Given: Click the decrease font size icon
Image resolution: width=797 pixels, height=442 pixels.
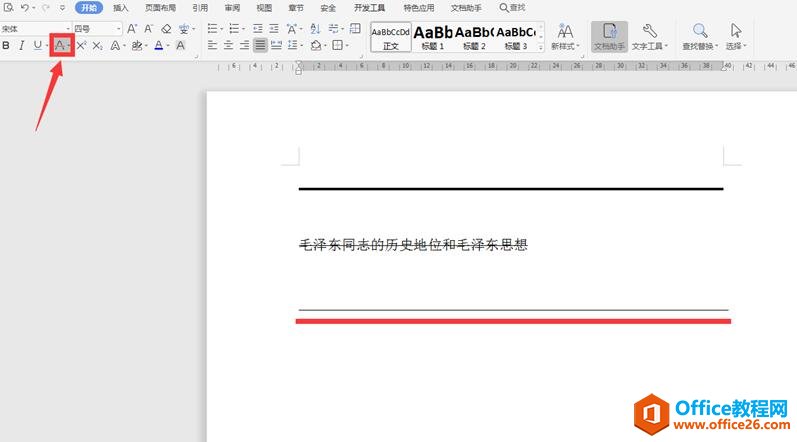Looking at the screenshot, I should 148,28.
